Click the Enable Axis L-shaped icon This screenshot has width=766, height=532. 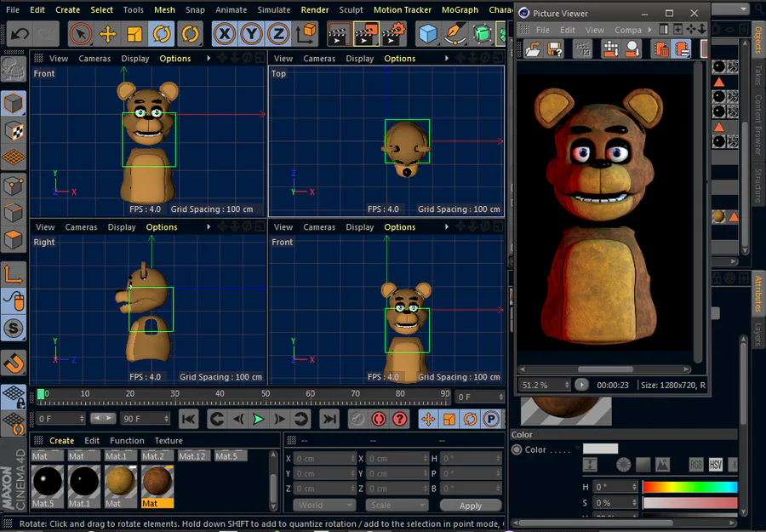point(13,274)
